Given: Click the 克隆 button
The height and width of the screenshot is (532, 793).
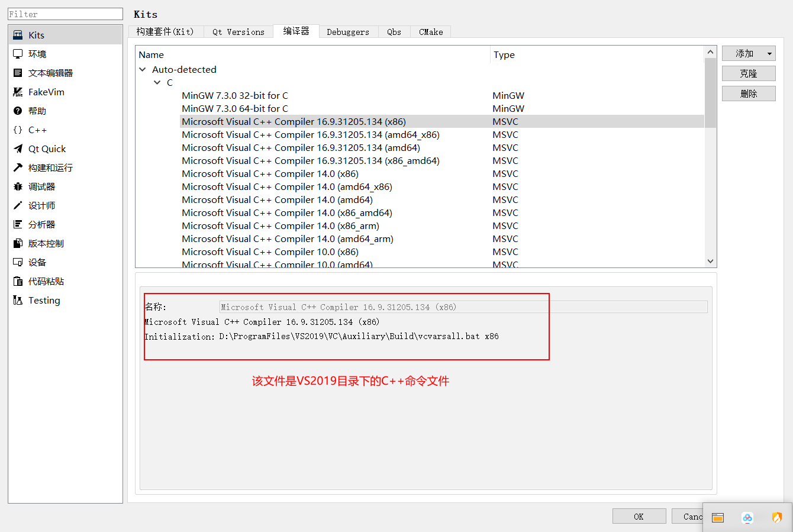Looking at the screenshot, I should [749, 73].
